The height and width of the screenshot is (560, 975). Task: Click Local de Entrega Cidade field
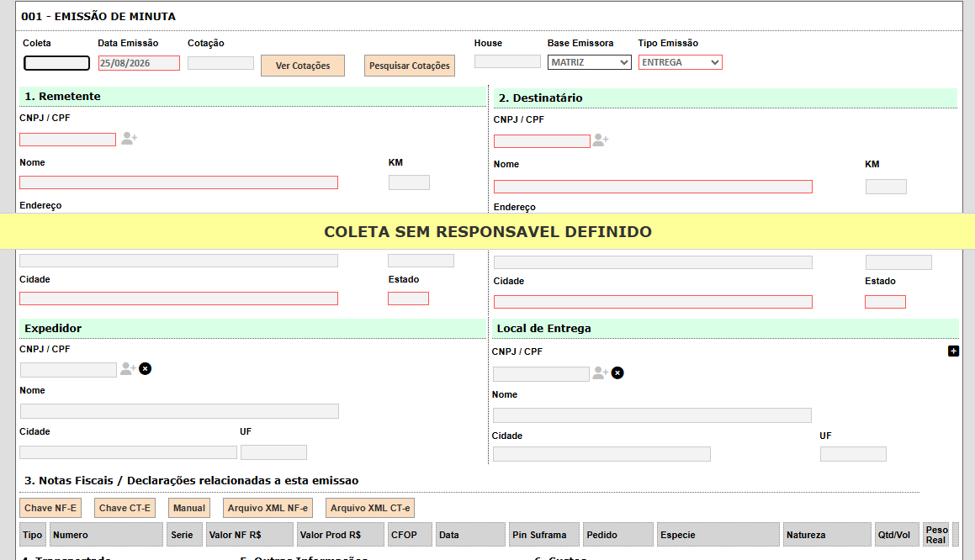pos(602,454)
